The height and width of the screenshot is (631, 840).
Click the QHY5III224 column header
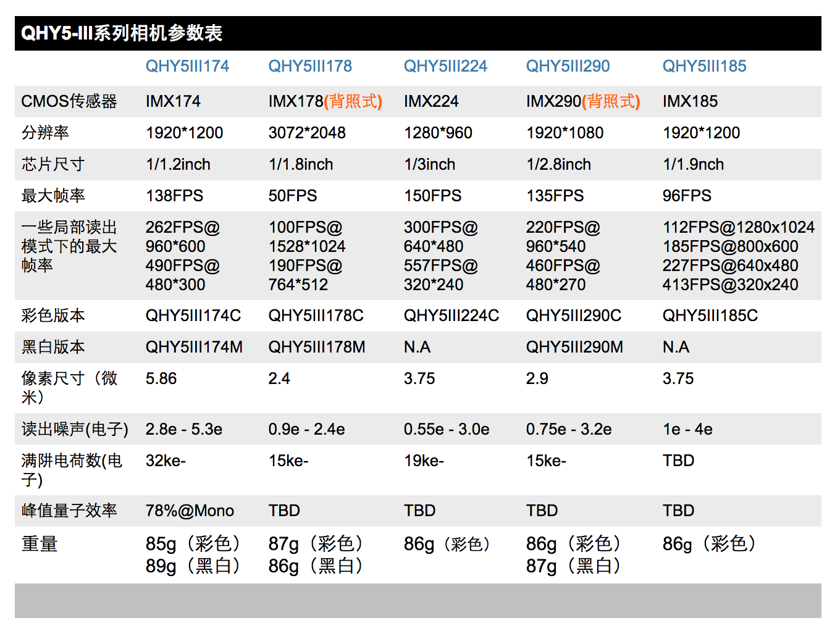click(x=445, y=66)
